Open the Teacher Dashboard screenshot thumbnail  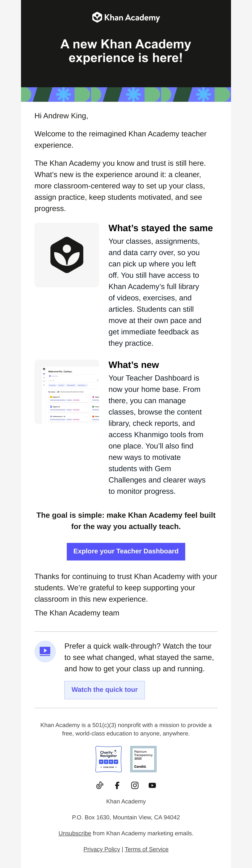click(x=67, y=392)
